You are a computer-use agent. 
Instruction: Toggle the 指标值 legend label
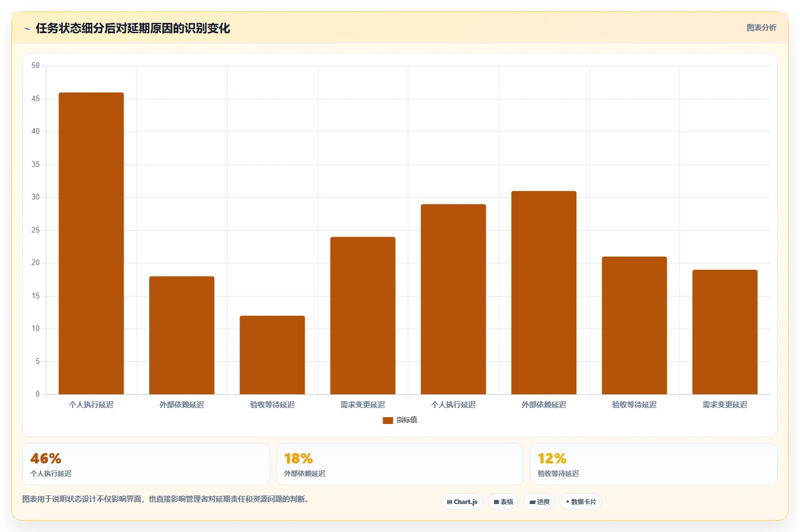pos(407,420)
